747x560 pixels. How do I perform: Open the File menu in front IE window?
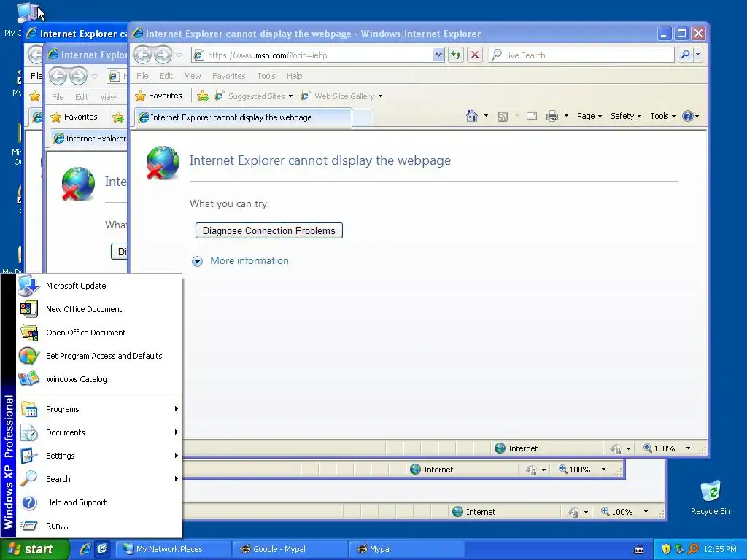142,76
